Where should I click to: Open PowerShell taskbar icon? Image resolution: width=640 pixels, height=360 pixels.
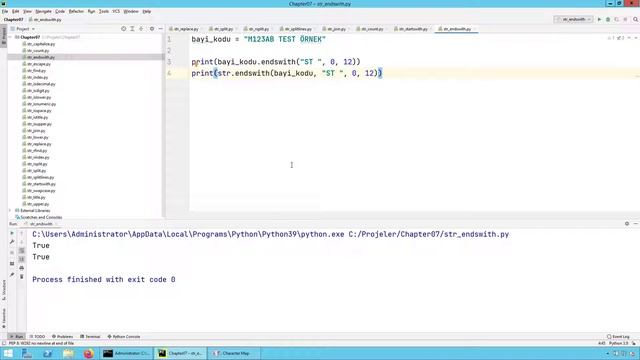(47, 353)
